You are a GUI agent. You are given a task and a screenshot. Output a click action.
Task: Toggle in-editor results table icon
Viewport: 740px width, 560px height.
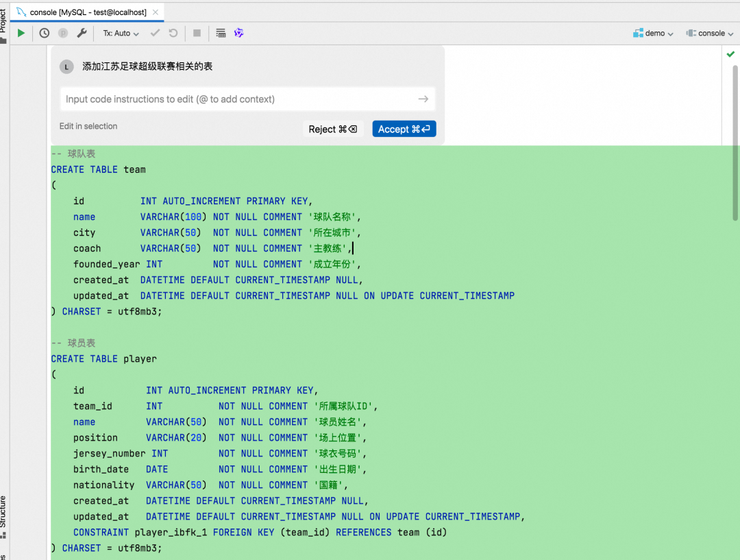tap(221, 33)
